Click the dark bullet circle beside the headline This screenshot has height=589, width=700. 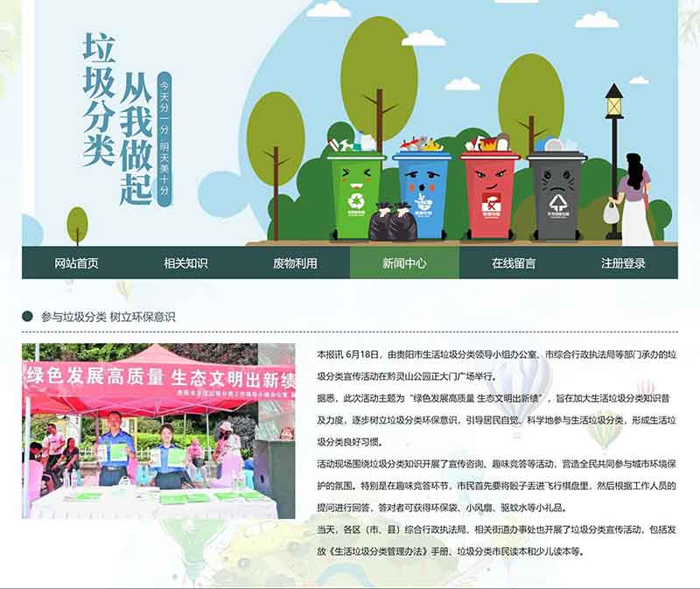pyautogui.click(x=27, y=317)
